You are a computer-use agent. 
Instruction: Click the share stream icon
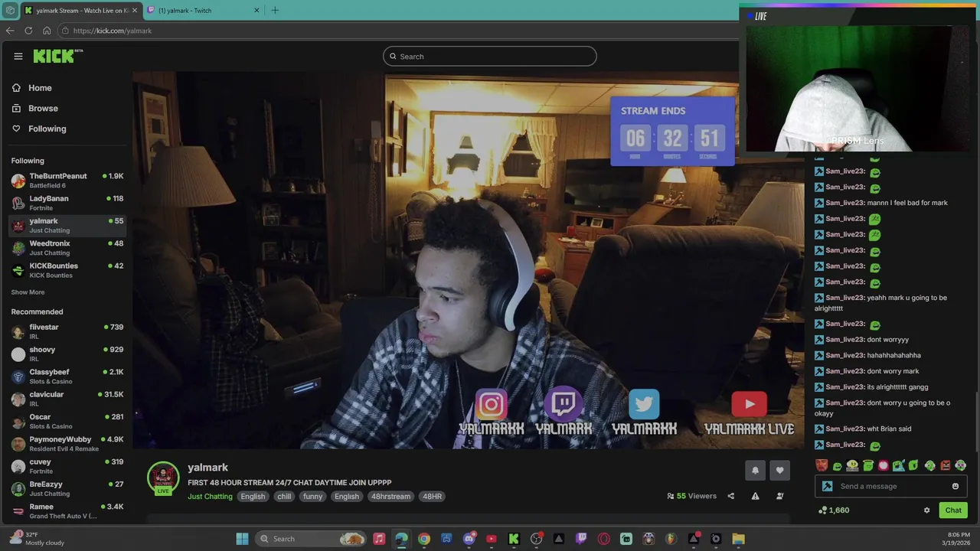coord(730,496)
